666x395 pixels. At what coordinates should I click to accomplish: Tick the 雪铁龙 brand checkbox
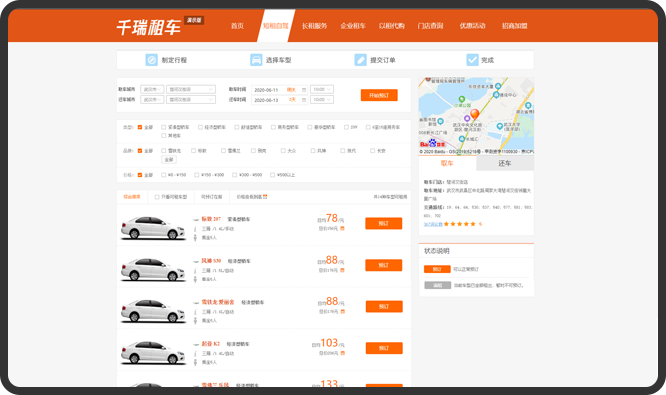click(164, 151)
